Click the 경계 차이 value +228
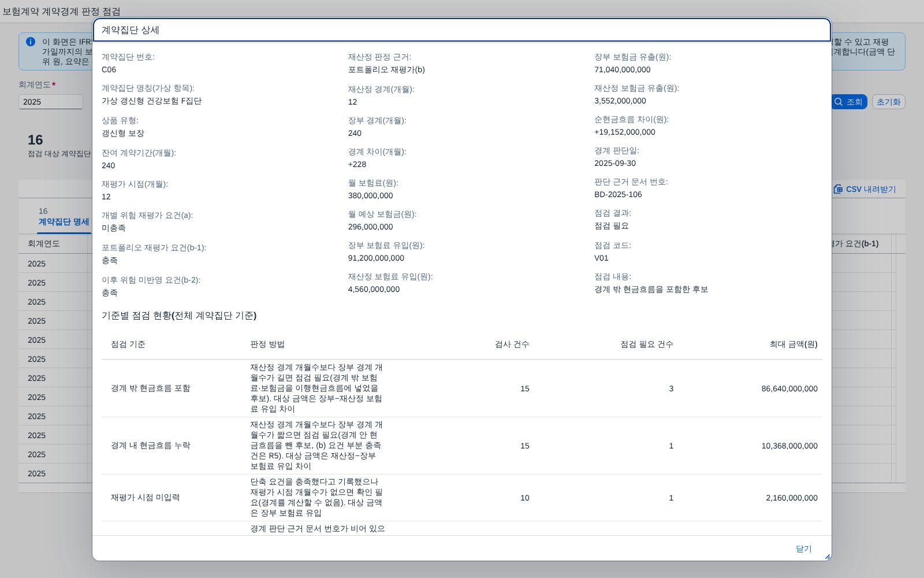This screenshot has width=924, height=578. click(357, 164)
